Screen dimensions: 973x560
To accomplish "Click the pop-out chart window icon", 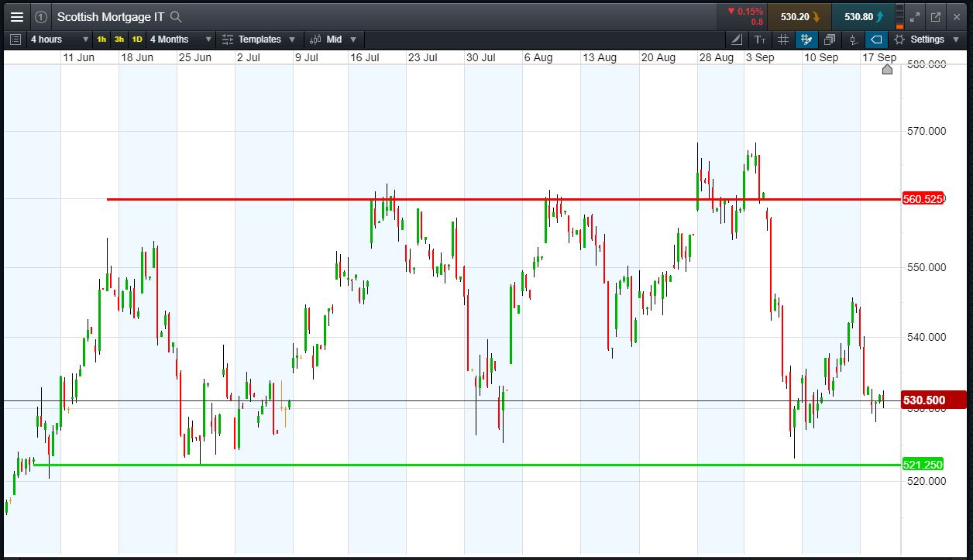I will coord(936,16).
